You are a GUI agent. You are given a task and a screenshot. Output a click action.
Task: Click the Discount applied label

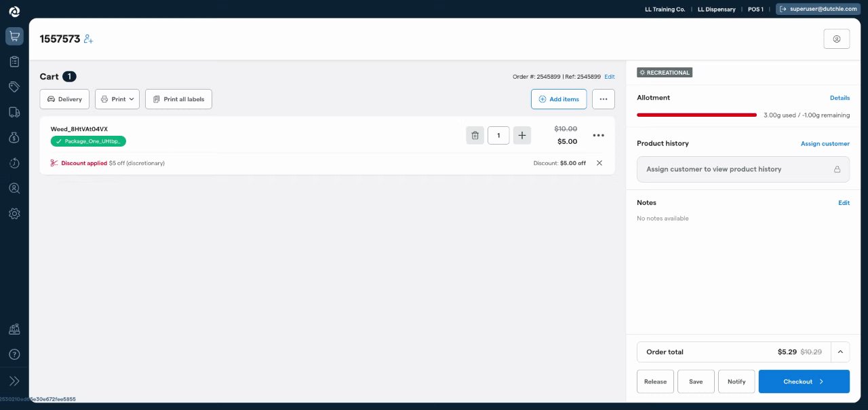tap(84, 163)
